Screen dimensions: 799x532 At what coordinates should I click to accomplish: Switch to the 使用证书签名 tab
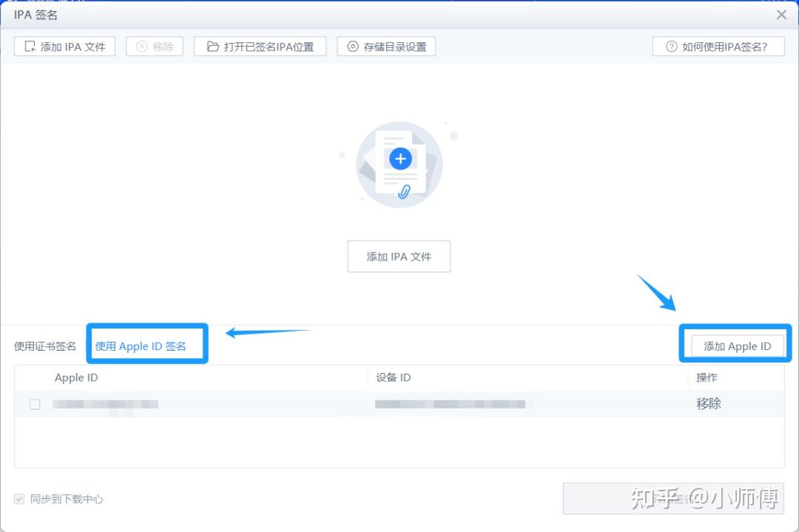click(43, 343)
